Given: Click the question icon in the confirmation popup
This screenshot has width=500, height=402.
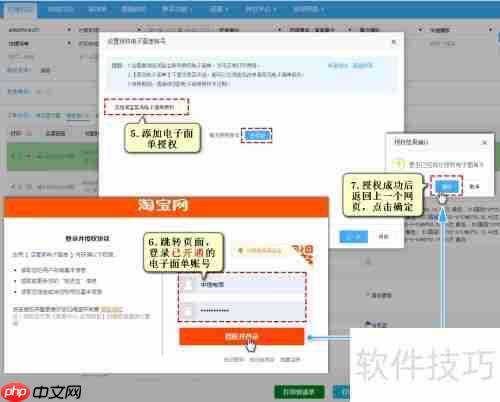Looking at the screenshot, I should tap(398, 164).
